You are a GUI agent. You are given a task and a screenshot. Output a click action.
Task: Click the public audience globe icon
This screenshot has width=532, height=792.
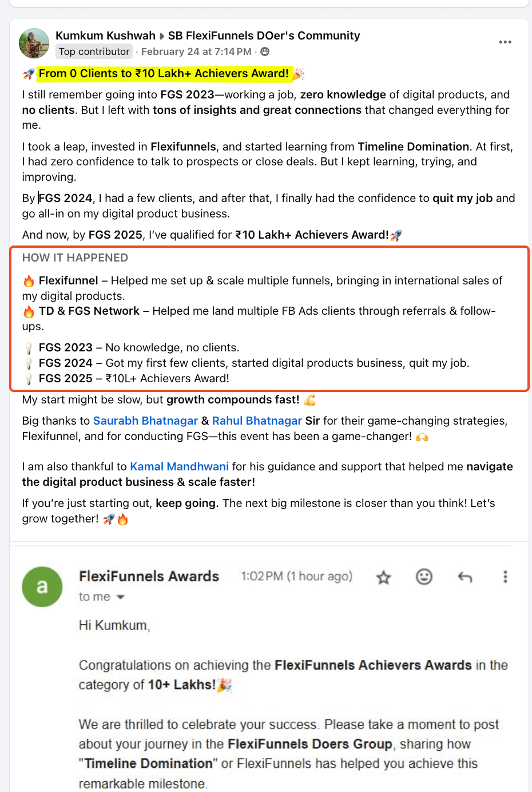click(x=265, y=52)
